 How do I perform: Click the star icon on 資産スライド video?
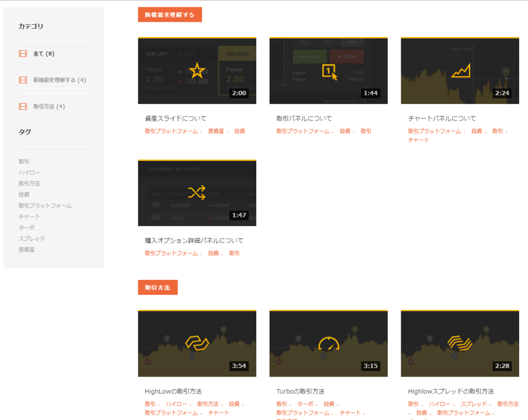[x=196, y=70]
